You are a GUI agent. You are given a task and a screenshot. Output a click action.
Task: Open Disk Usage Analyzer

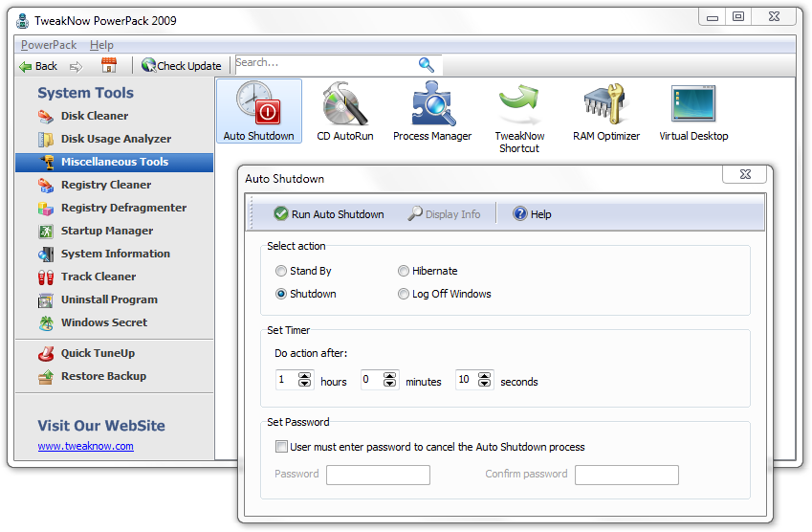[104, 139]
